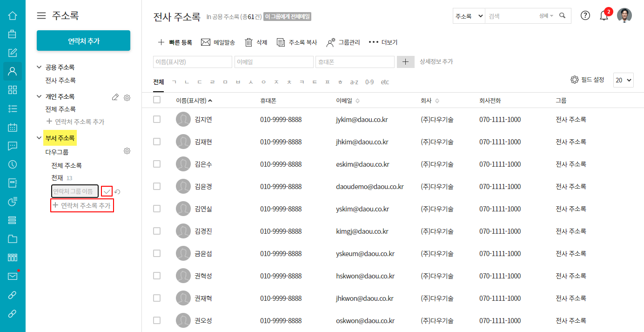
Task: Open the 주소록 search scope dropdown
Action: click(x=469, y=16)
